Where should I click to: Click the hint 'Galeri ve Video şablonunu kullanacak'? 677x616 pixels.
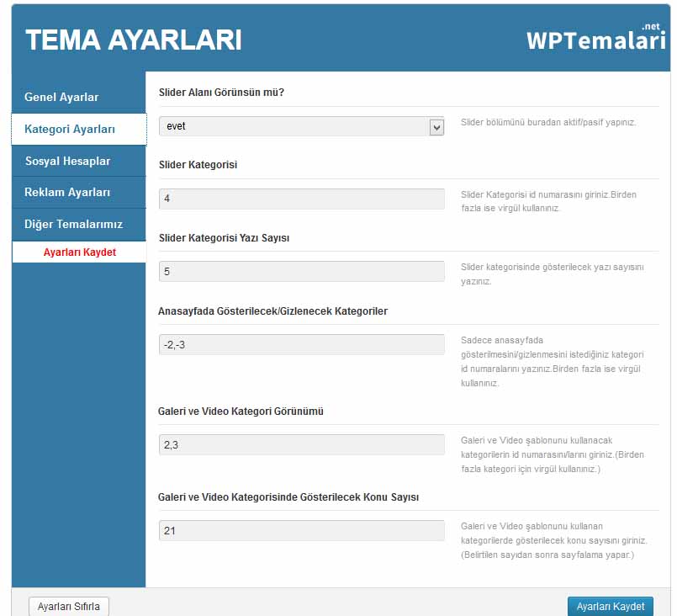click(x=553, y=454)
